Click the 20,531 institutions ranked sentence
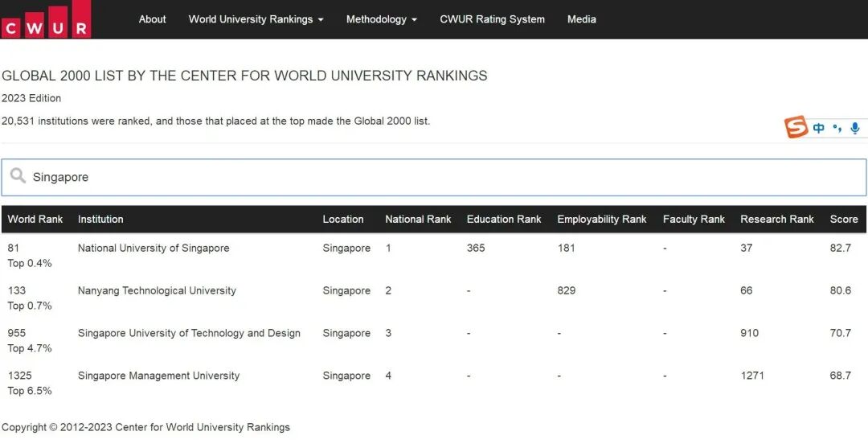 click(215, 121)
